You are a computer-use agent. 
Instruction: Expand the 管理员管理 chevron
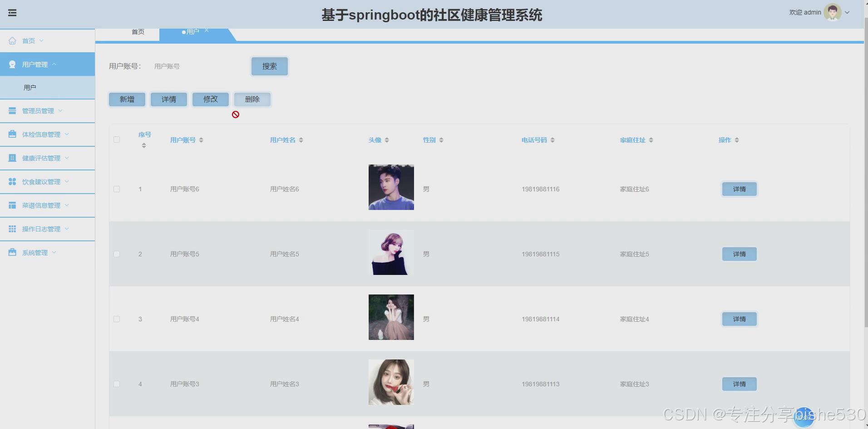[x=60, y=110]
